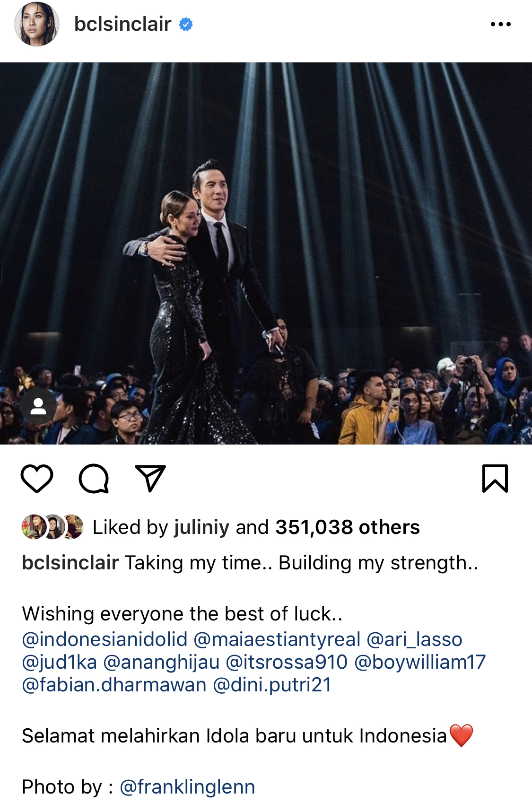
Task: Save post with bookmark icon
Action: click(x=495, y=479)
